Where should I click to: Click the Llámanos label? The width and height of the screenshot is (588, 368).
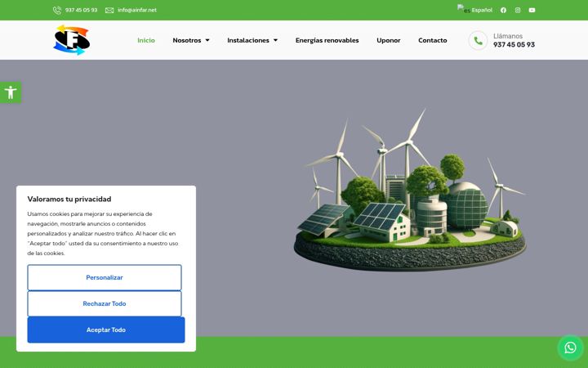[x=508, y=36]
